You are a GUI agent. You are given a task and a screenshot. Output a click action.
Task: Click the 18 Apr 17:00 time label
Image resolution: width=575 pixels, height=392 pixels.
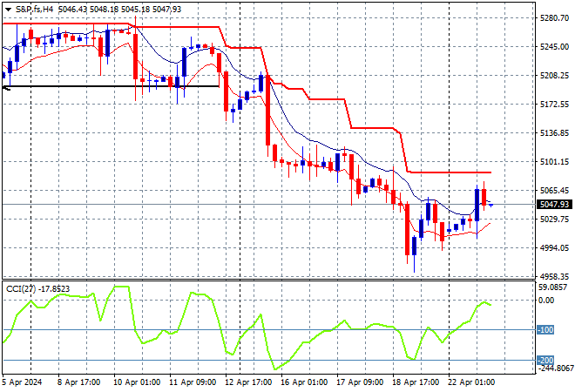pos(416,382)
